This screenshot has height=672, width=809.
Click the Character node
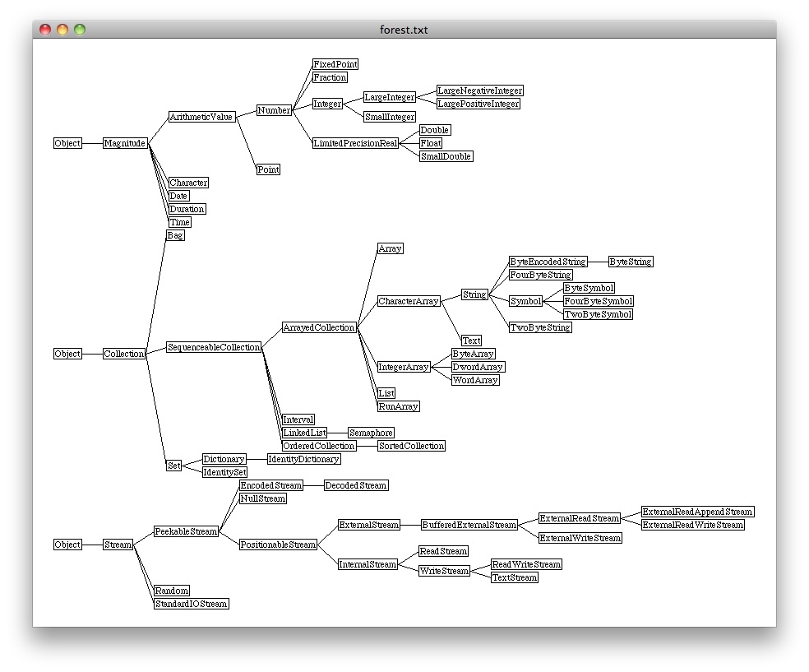[188, 183]
